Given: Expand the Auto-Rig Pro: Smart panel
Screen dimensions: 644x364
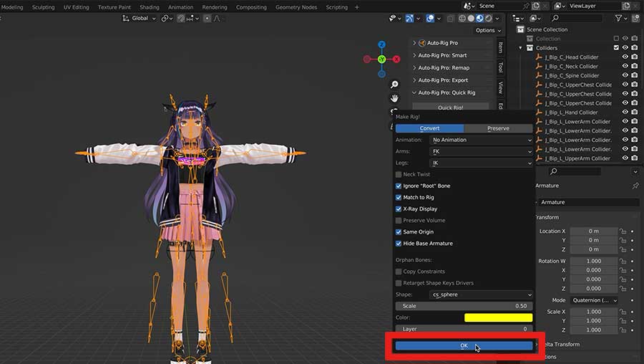Looking at the screenshot, I should click(x=442, y=55).
